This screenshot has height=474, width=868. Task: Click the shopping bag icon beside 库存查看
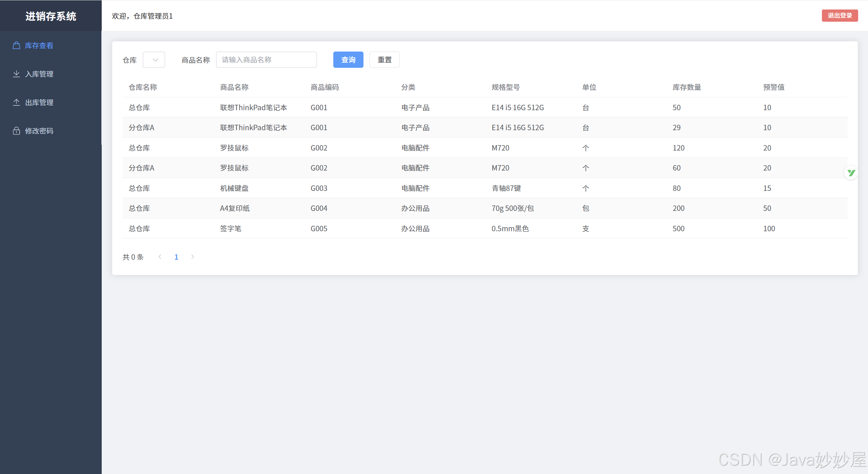pos(16,45)
